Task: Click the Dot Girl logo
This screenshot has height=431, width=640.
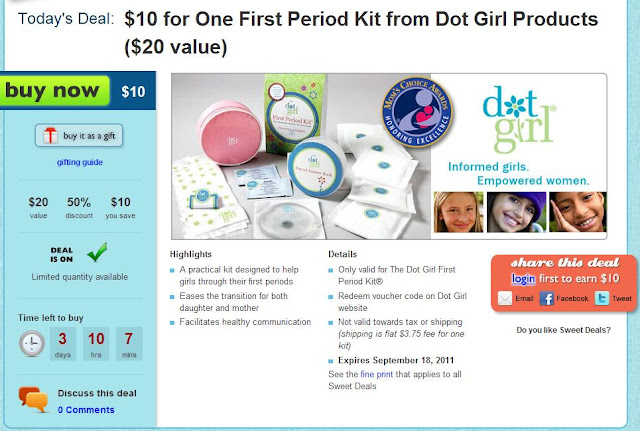Action: click(518, 119)
